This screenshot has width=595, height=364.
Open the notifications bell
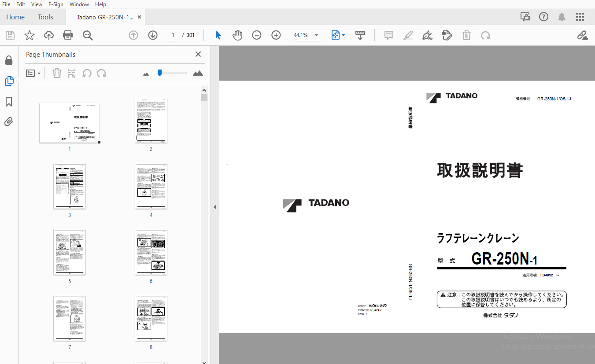tap(562, 17)
